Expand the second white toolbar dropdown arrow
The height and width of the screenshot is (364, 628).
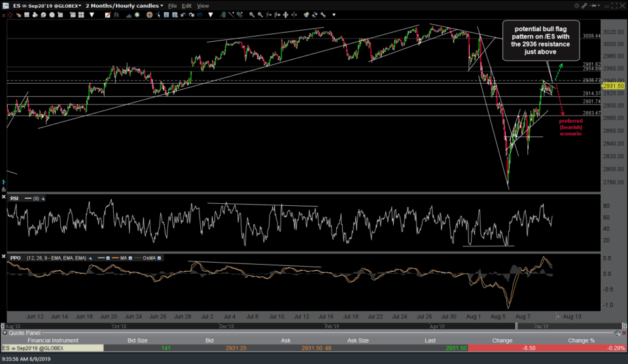coord(211,15)
